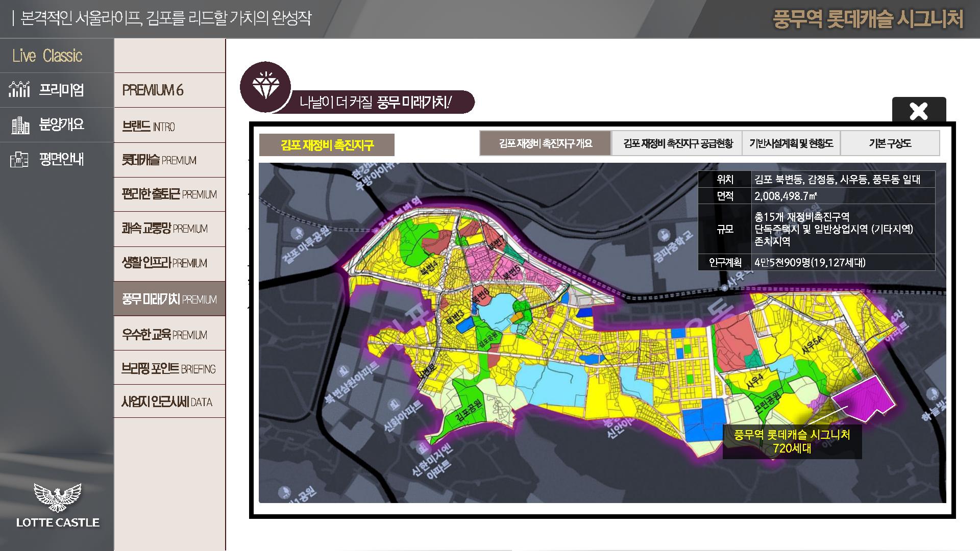Open the 프리미엄 chart icon
Screen dimensions: 980x551
coord(19,89)
